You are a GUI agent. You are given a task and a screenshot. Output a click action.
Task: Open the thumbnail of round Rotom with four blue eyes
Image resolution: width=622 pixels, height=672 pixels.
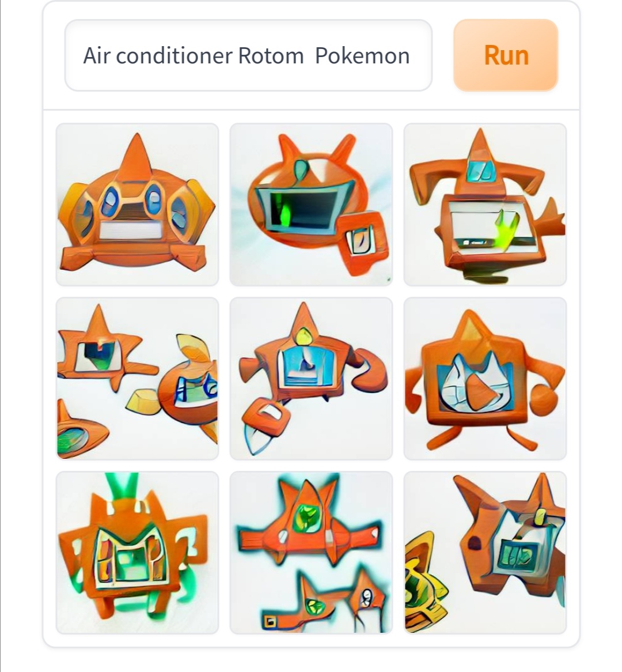pyautogui.click(x=138, y=205)
